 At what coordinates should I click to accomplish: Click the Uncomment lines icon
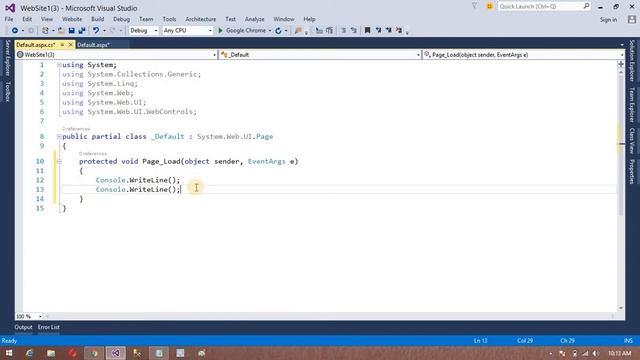click(x=354, y=31)
